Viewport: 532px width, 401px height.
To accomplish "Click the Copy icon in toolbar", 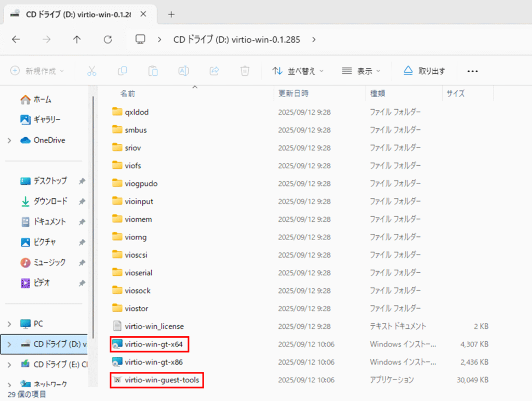I will 123,71.
